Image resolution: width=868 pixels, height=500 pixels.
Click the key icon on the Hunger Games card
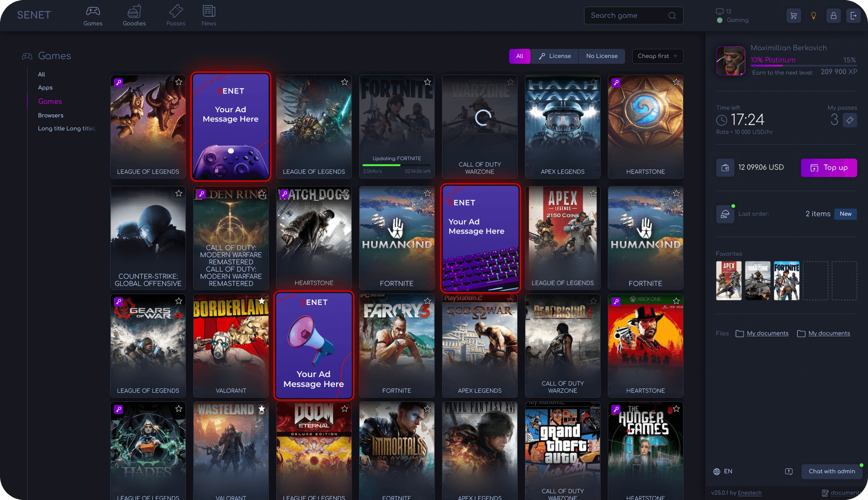[616, 409]
